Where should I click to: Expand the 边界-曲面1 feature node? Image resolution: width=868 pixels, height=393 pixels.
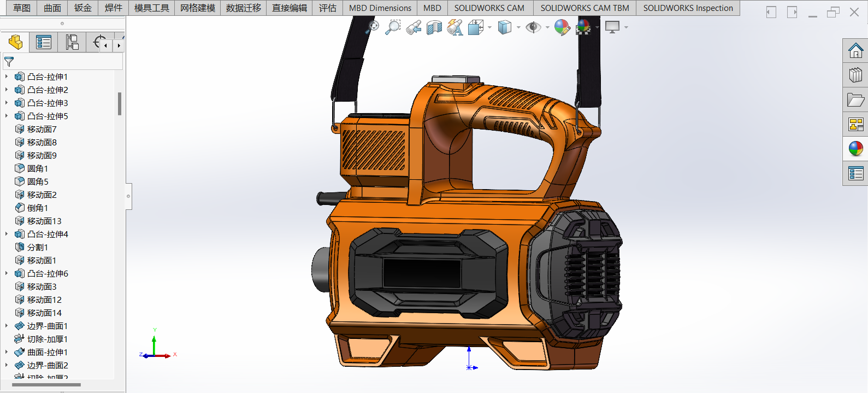pyautogui.click(x=7, y=326)
